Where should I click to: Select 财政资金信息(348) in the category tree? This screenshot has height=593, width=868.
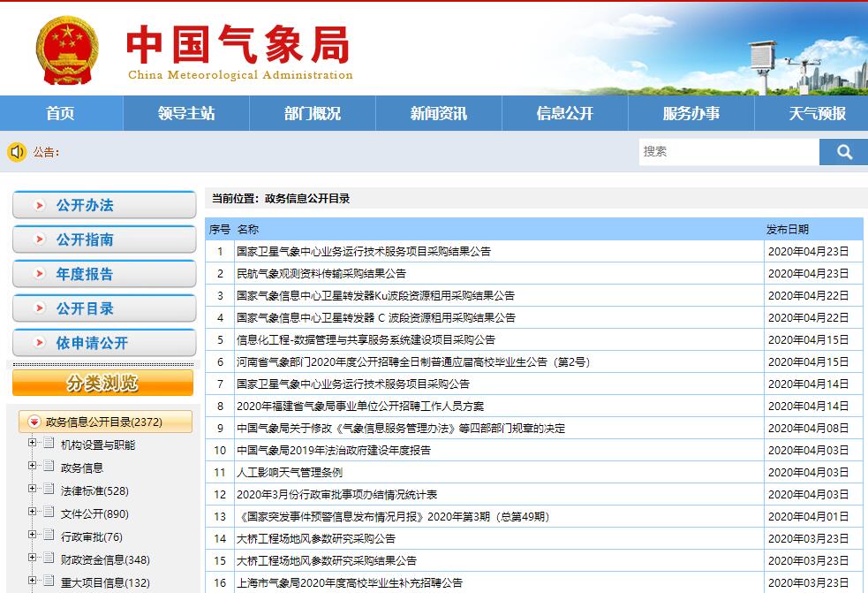(105, 560)
